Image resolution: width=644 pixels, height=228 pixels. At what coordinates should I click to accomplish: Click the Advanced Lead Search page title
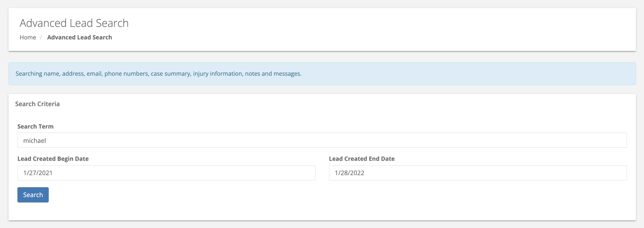tap(74, 23)
